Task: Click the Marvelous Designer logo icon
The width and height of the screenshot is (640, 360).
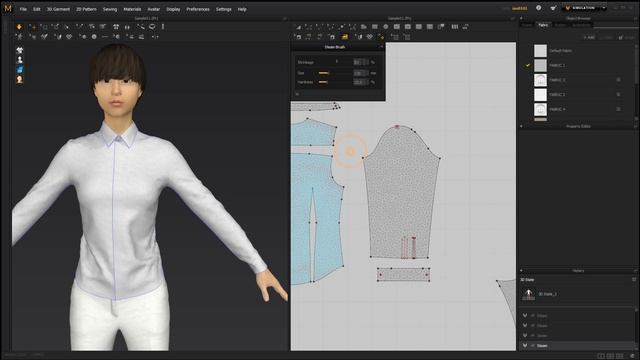Action: [x=8, y=8]
